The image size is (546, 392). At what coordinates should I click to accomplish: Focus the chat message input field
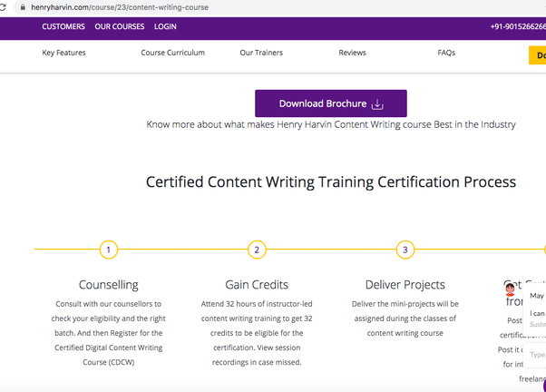click(x=537, y=355)
